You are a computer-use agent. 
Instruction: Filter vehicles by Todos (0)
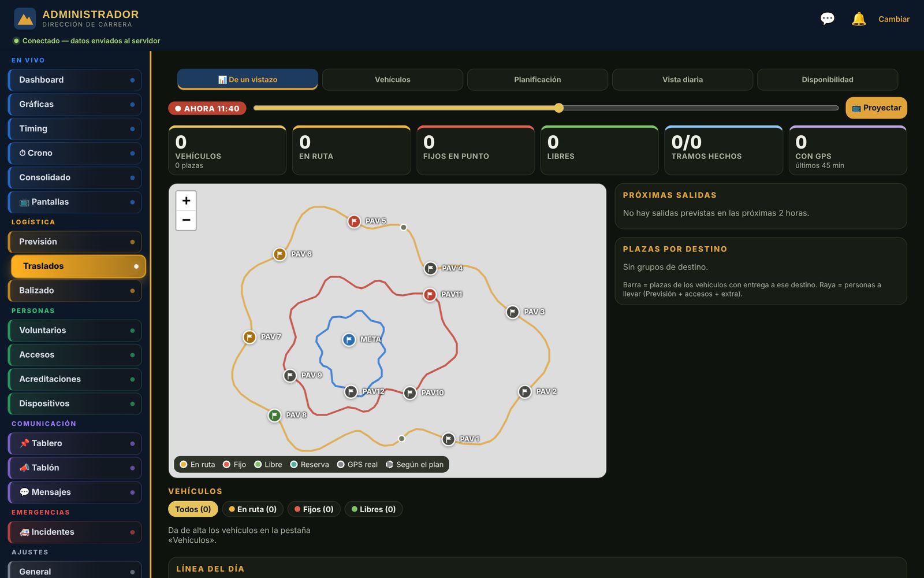pyautogui.click(x=193, y=509)
